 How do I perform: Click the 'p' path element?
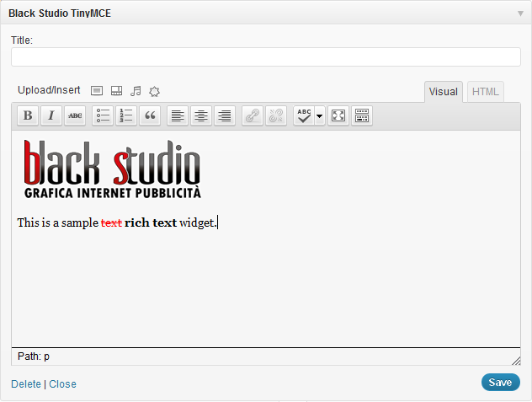[47, 356]
